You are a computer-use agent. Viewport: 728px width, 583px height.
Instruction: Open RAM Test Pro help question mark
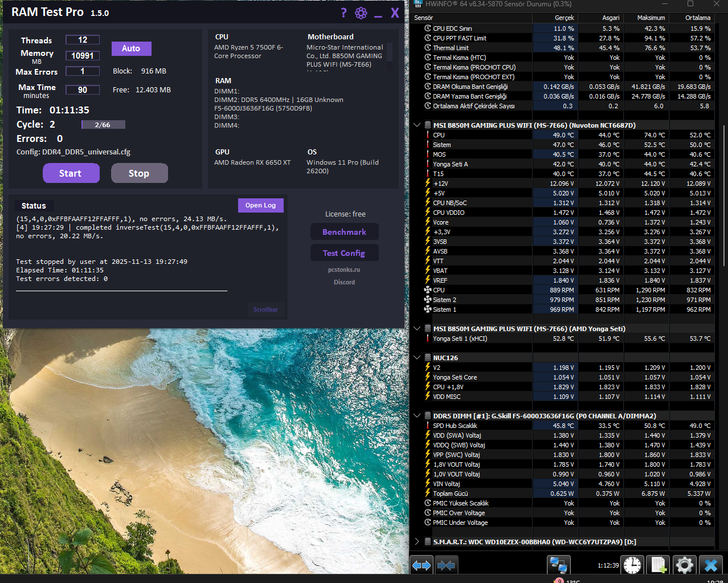(343, 13)
